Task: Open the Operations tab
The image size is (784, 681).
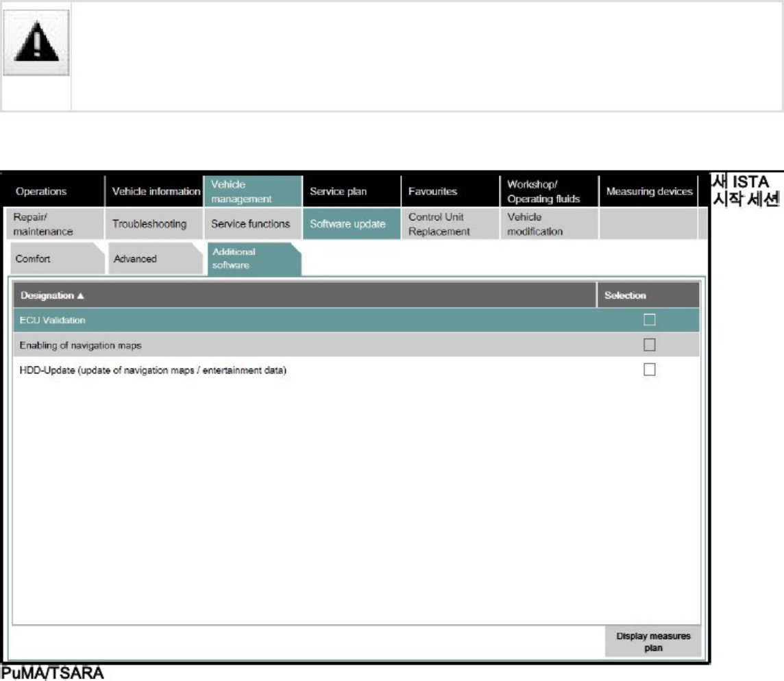Action: 53,191
